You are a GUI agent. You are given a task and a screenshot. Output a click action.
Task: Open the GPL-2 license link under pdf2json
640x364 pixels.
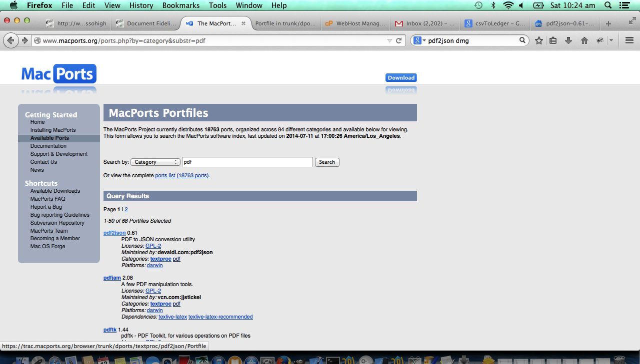tap(153, 246)
